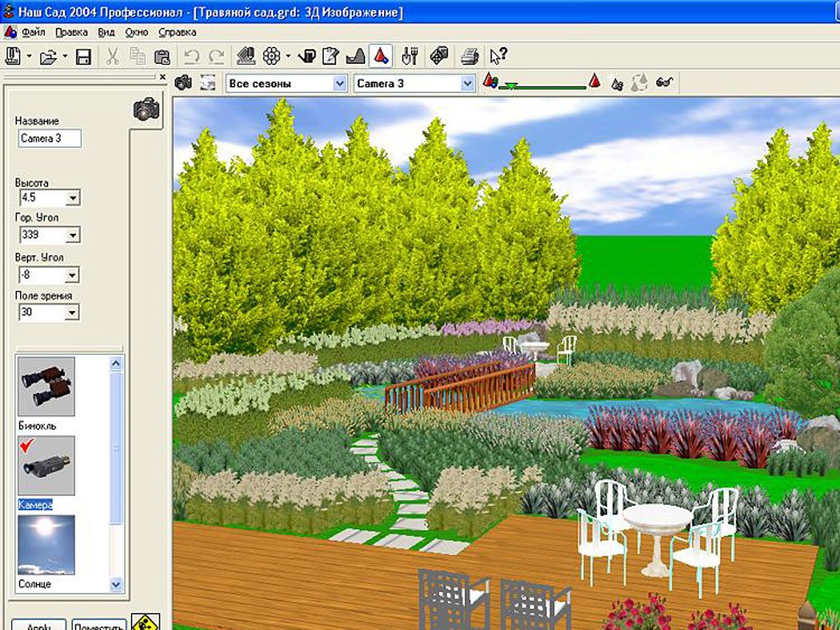Click the context help arrow icon
Image resolution: width=840 pixels, height=630 pixels.
(x=498, y=57)
